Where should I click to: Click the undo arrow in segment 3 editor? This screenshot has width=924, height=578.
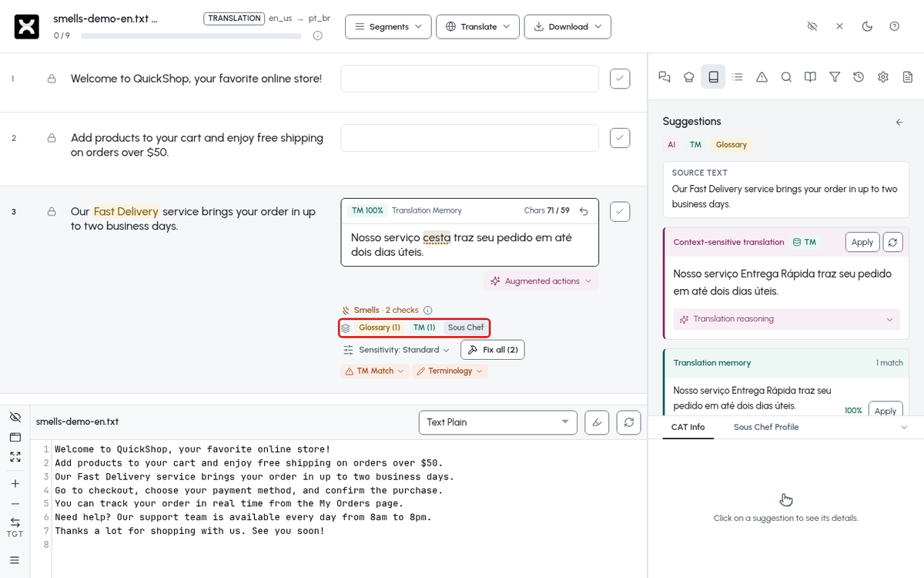(x=584, y=210)
